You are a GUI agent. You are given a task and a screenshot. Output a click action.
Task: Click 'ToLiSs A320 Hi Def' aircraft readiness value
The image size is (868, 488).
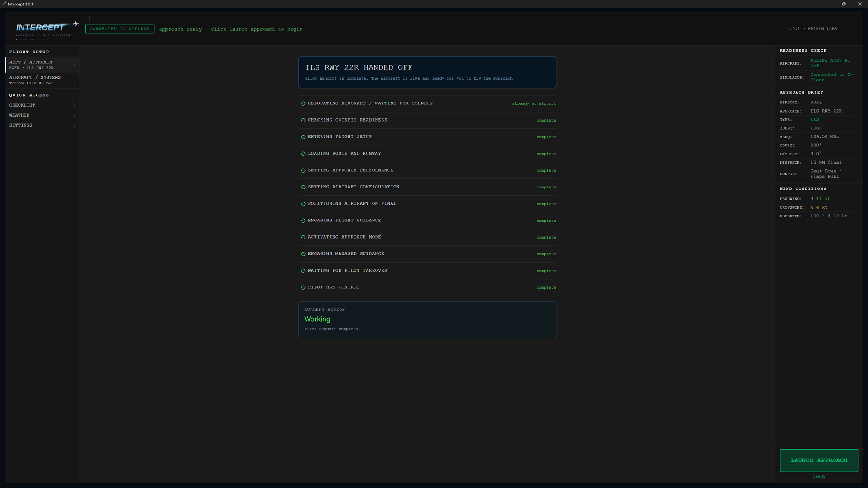pos(830,63)
